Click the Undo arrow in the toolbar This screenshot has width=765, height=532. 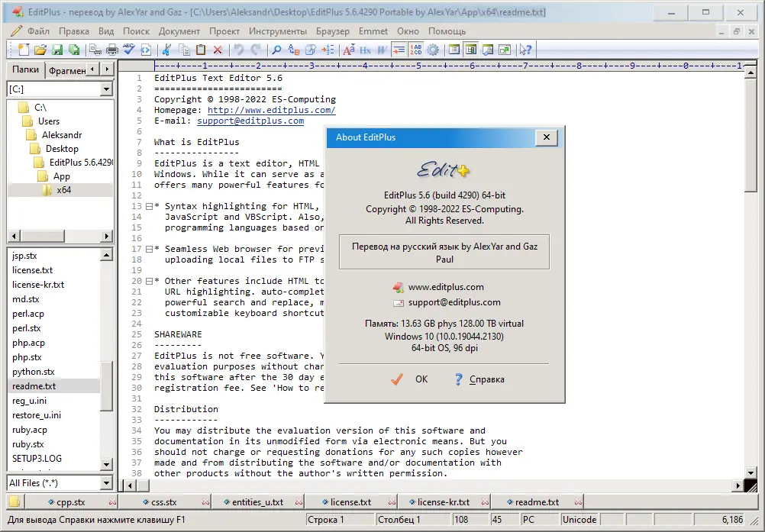point(238,50)
